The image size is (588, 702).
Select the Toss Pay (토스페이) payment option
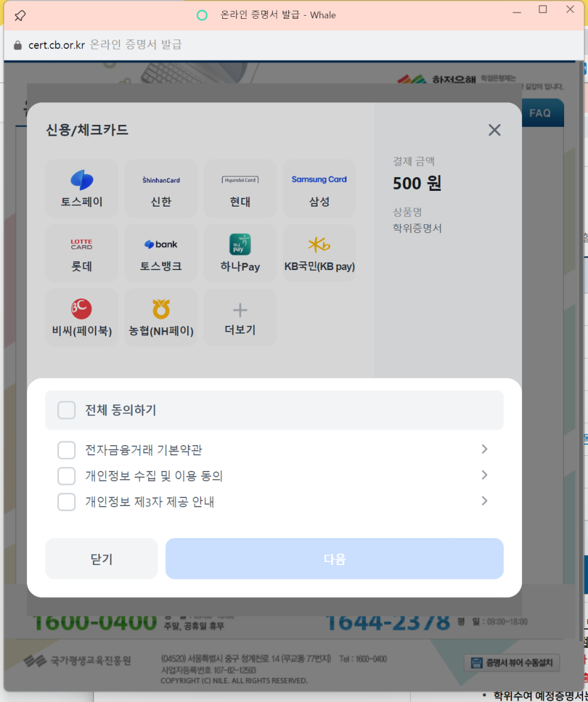(x=82, y=188)
